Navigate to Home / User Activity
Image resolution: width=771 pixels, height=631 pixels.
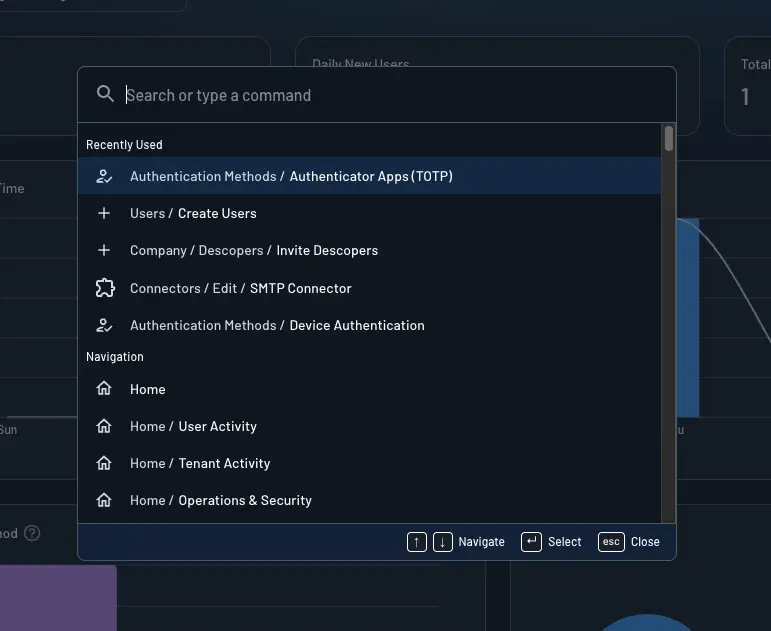point(369,426)
